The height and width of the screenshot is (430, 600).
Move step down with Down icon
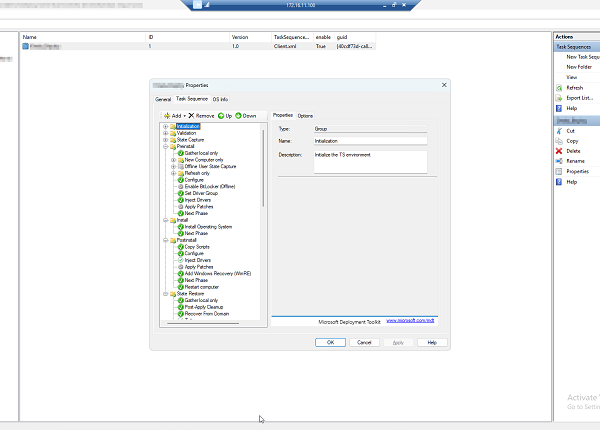[x=240, y=116]
